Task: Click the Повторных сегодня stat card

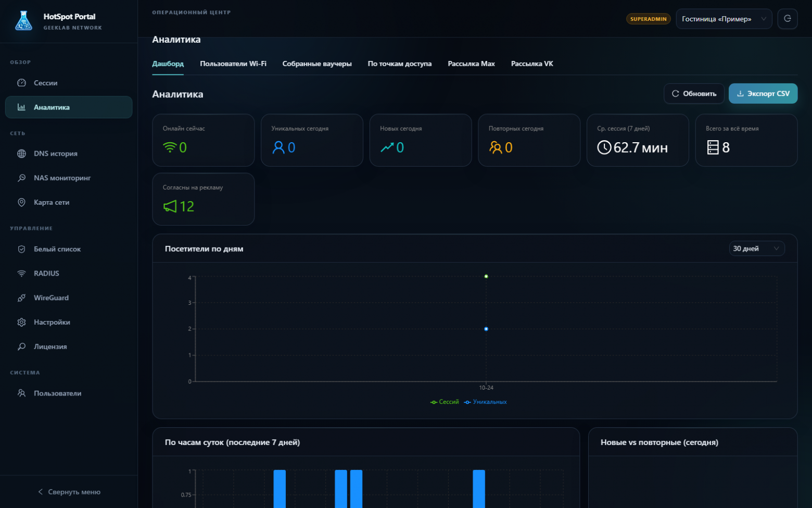Action: pyautogui.click(x=529, y=140)
